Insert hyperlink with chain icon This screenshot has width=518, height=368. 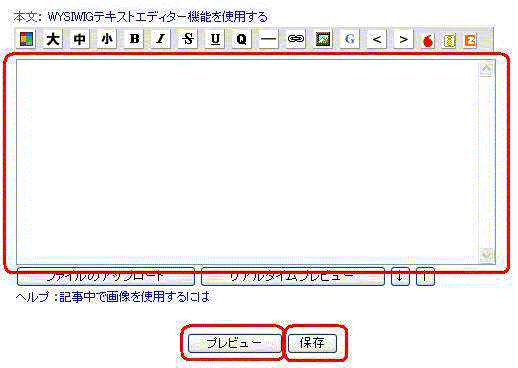(x=296, y=39)
